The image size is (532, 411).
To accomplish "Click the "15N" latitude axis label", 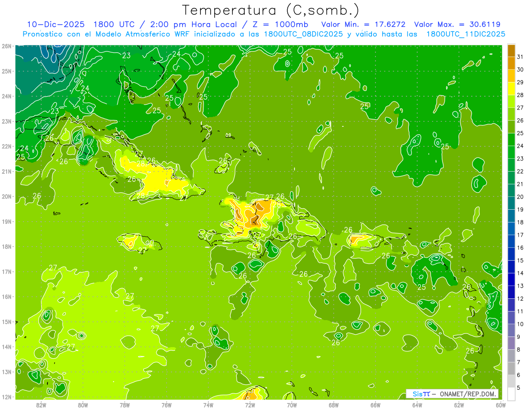I will [7, 322].
